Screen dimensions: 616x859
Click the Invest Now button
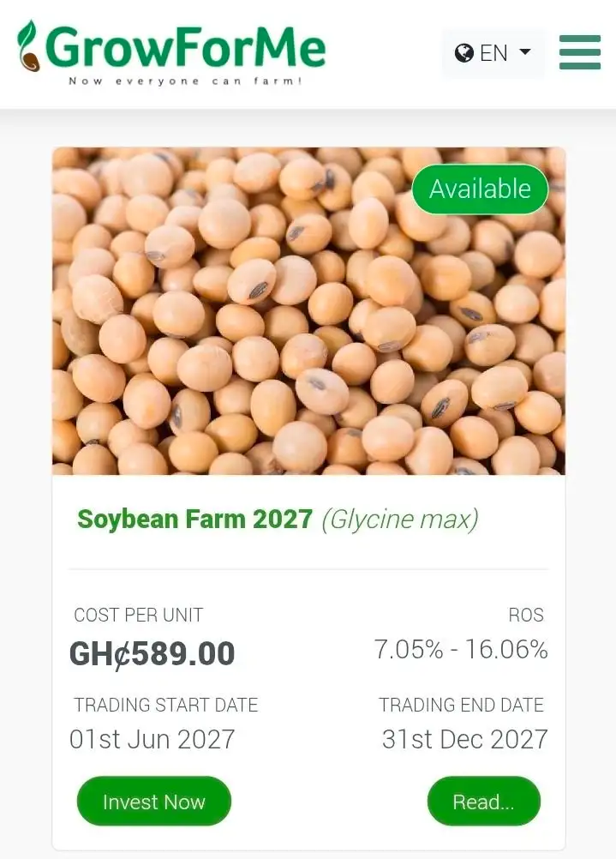click(154, 801)
